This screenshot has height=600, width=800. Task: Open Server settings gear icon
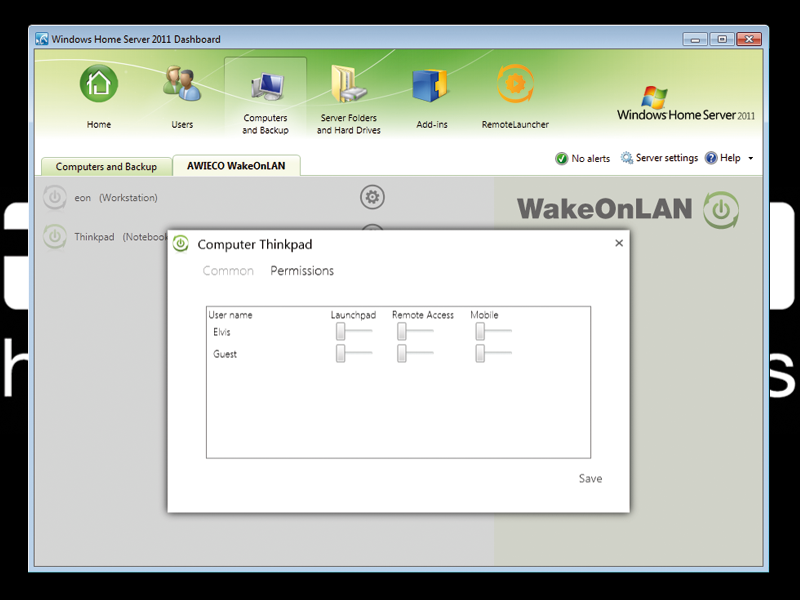point(627,158)
